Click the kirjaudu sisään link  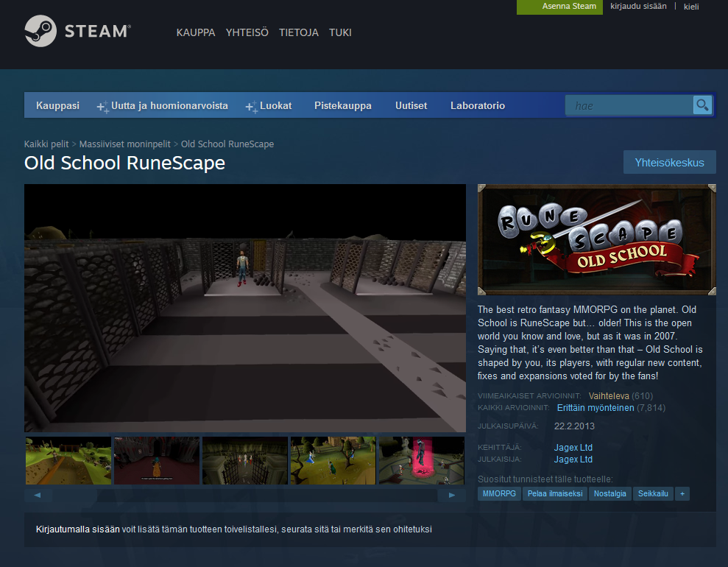pos(638,6)
